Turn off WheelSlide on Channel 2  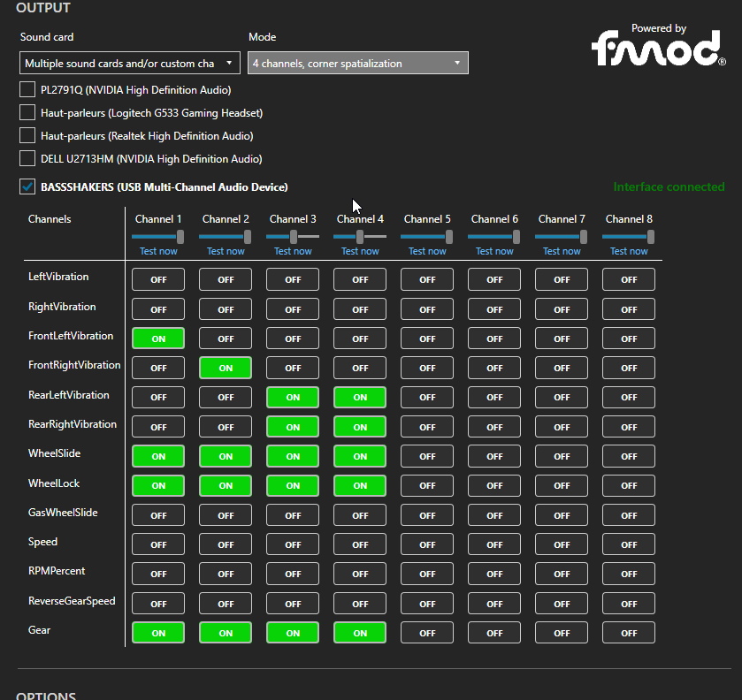[226, 456]
